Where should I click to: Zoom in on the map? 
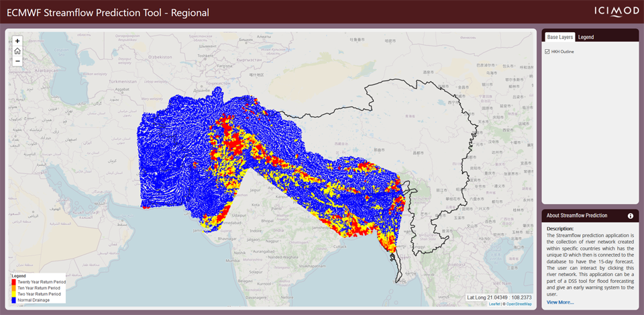tap(17, 40)
